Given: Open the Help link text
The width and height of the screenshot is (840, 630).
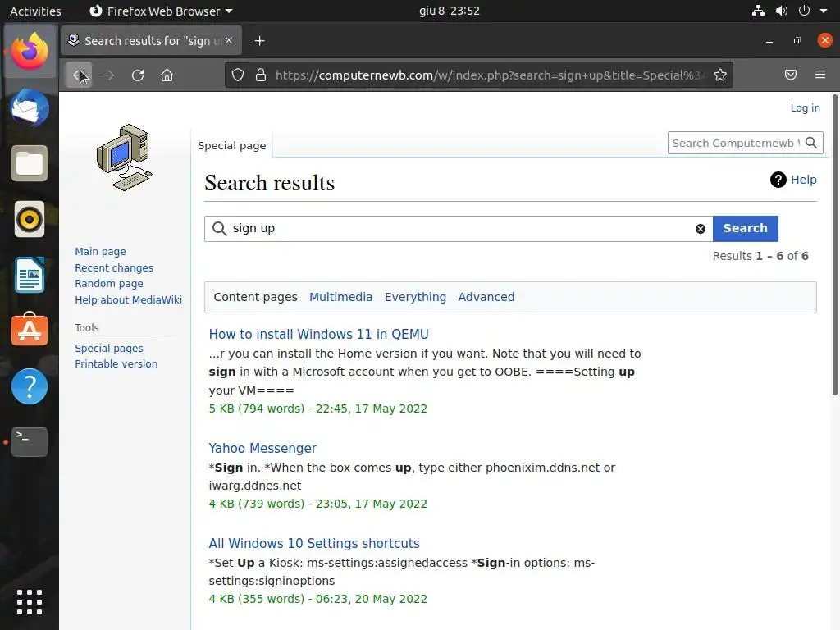Looking at the screenshot, I should pos(804,180).
